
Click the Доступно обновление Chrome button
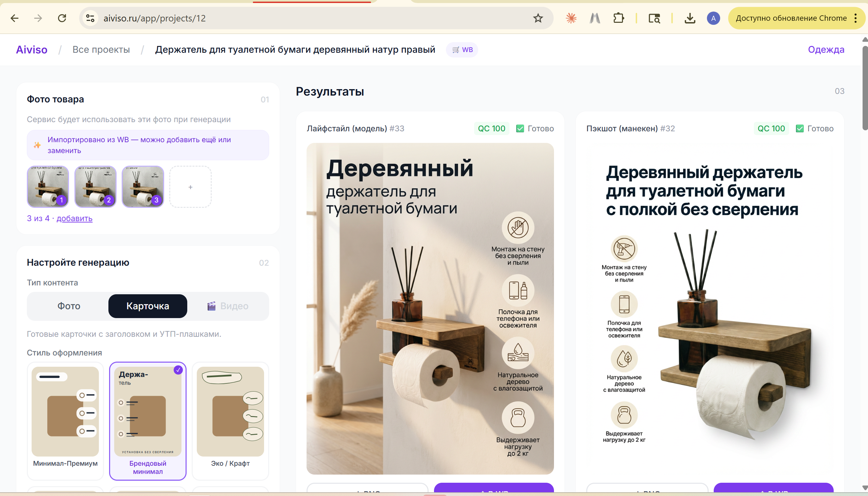(x=791, y=18)
